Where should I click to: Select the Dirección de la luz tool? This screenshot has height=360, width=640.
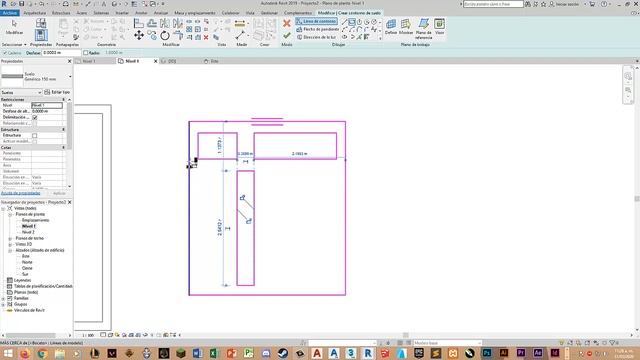tap(316, 37)
